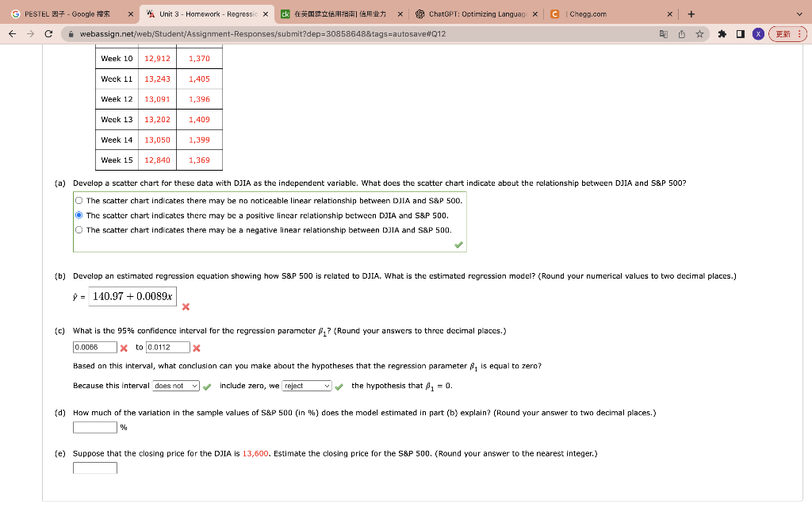Click the regression equation answer box
Screen dimensions: 812x508
[132, 297]
